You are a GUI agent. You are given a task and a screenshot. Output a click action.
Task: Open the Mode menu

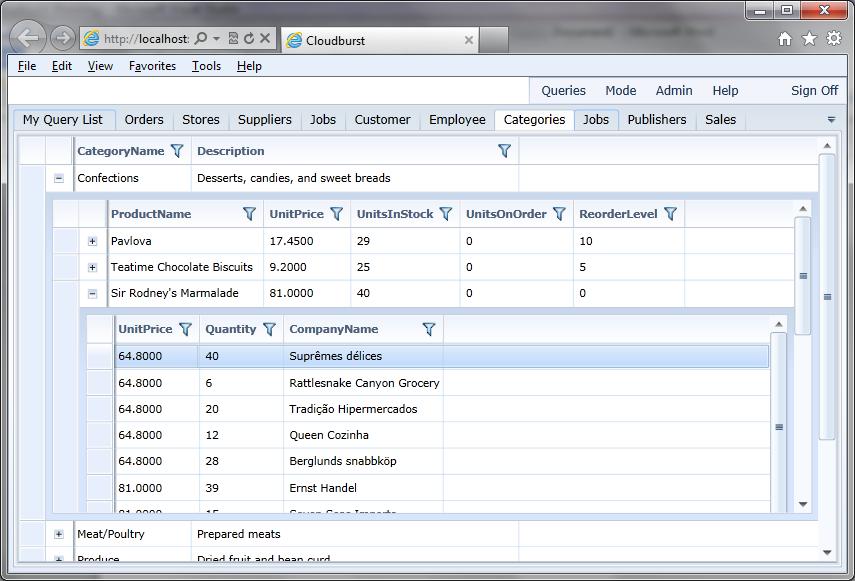[621, 90]
